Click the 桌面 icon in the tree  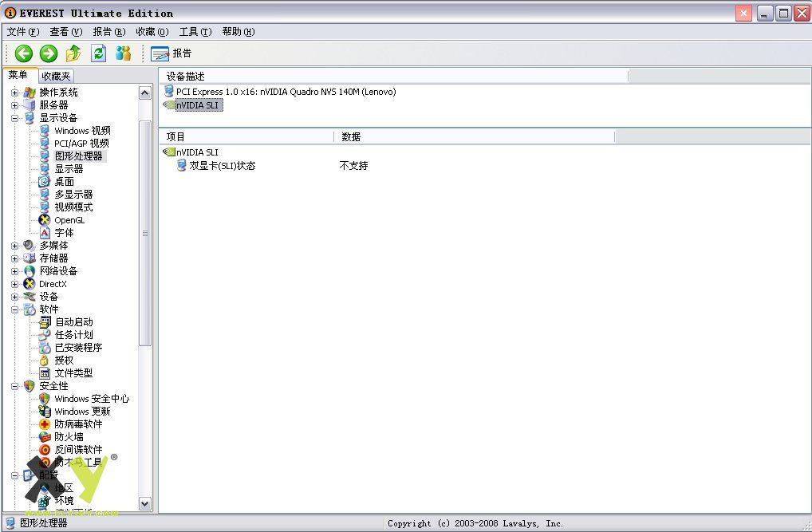[45, 181]
